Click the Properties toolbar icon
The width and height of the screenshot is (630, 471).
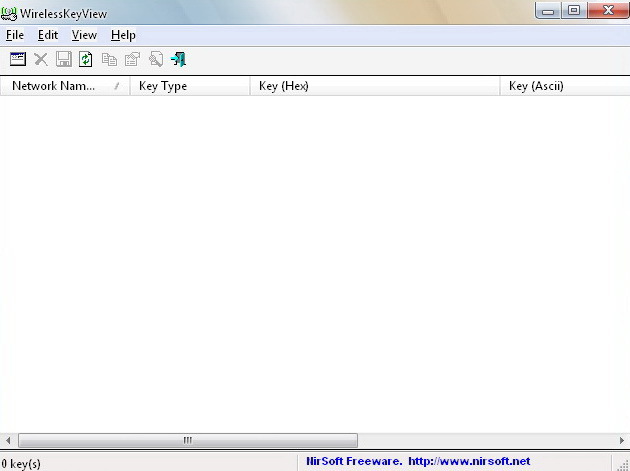pyautogui.click(x=132, y=59)
